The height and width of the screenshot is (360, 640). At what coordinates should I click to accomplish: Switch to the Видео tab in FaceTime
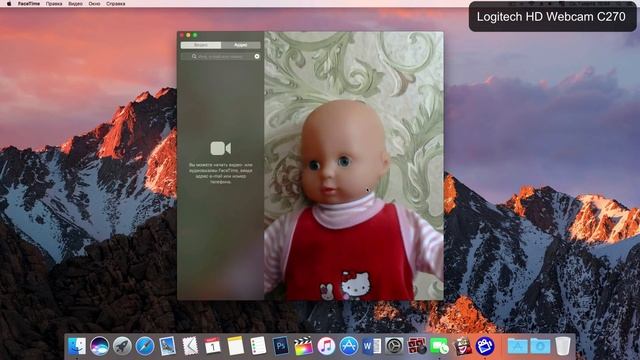(x=201, y=45)
